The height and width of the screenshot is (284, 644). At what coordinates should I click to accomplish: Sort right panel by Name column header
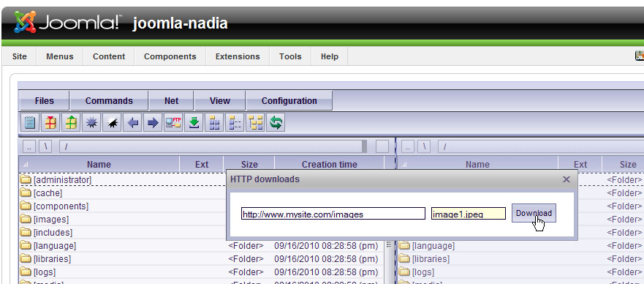477,165
